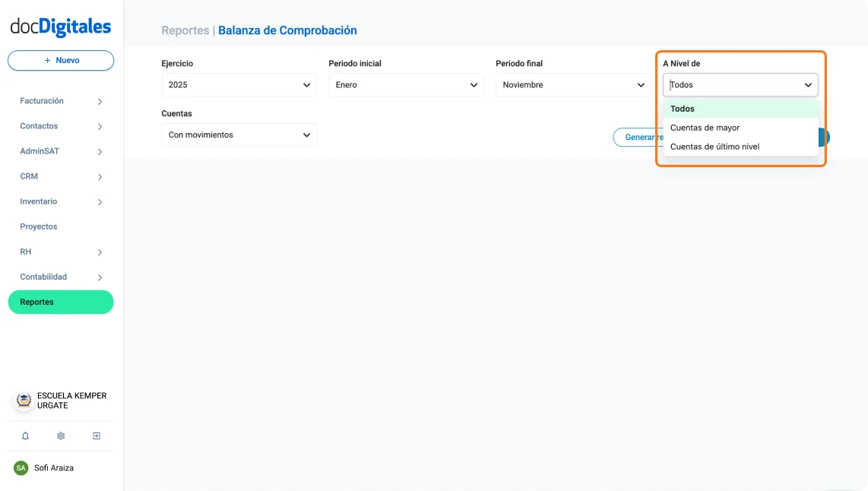The image size is (868, 491).
Task: Click the logout icon at sidebar bottom
Action: point(96,436)
